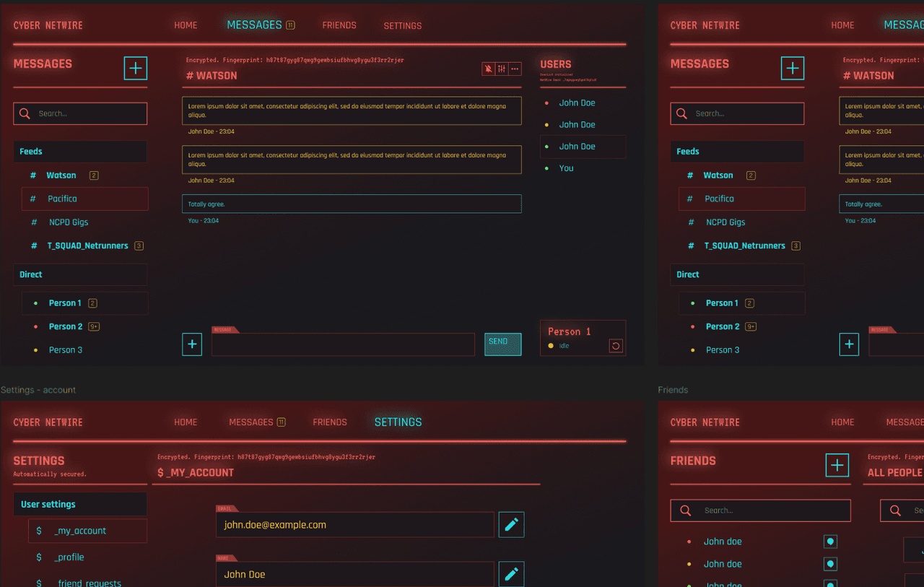Edit the email with its pencil icon
The height and width of the screenshot is (587, 924).
(x=511, y=525)
